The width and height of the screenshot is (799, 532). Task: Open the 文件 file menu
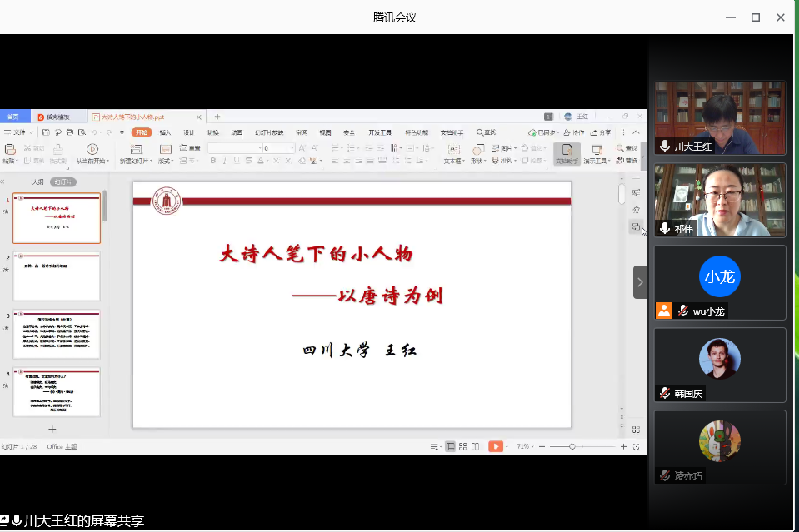18,132
